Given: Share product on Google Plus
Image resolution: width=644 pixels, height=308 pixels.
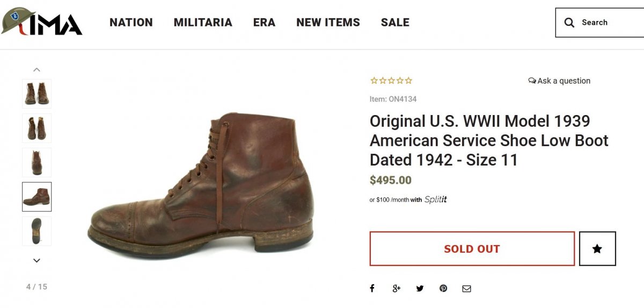Looking at the screenshot, I should click(x=396, y=289).
